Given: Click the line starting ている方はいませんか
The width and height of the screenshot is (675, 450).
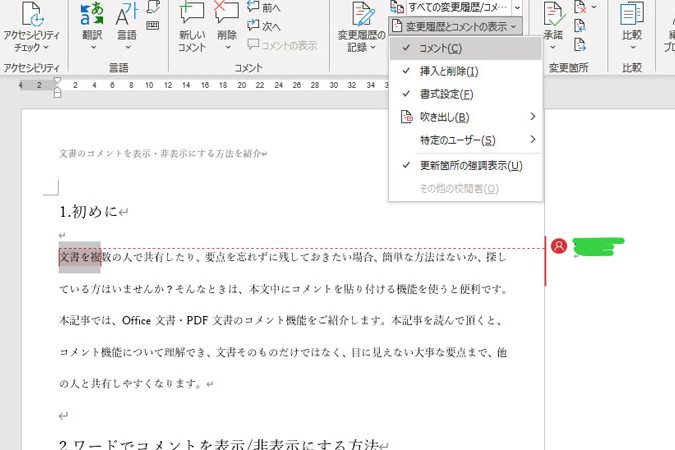Looking at the screenshot, I should pyautogui.click(x=283, y=289).
